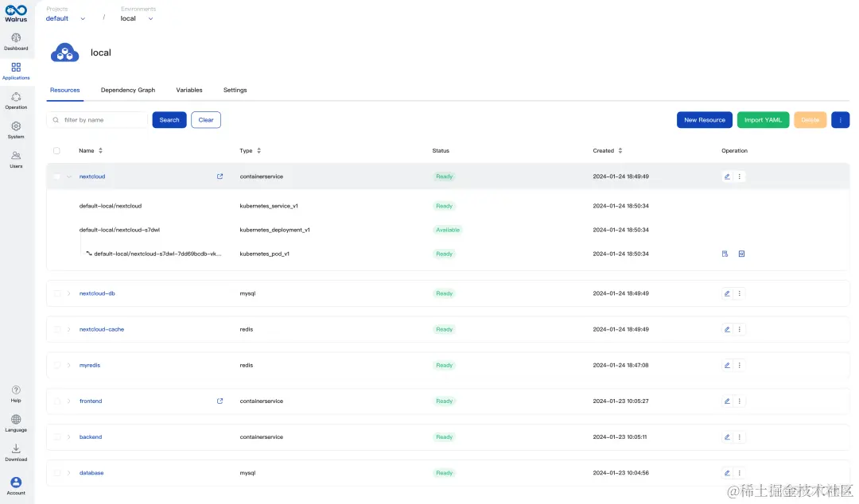The height and width of the screenshot is (504, 859).
Task: Open the Walrus logo home
Action: coord(16,14)
